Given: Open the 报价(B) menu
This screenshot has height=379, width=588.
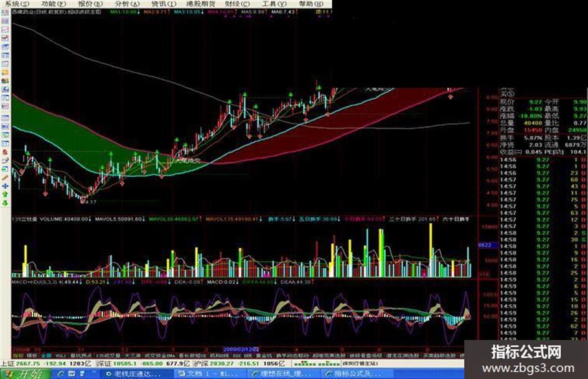Looking at the screenshot, I should pos(90,4).
